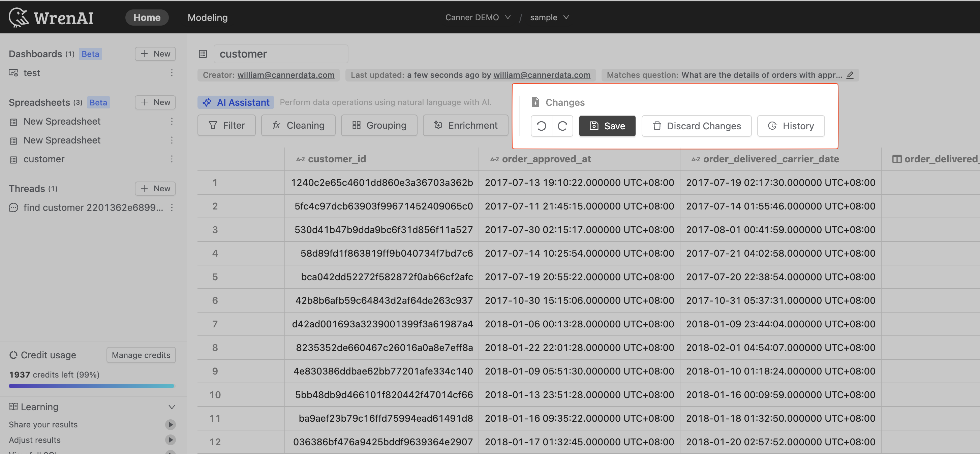Open the AI Assistant
Image resolution: width=980 pixels, height=454 pixels.
(236, 102)
